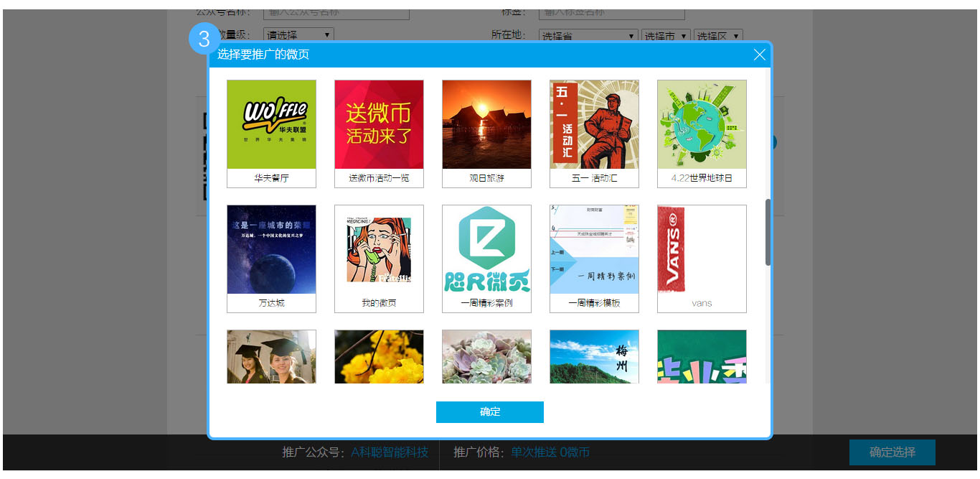Select the 万达城 night sky thumbnail
The image size is (980, 479).
point(271,250)
